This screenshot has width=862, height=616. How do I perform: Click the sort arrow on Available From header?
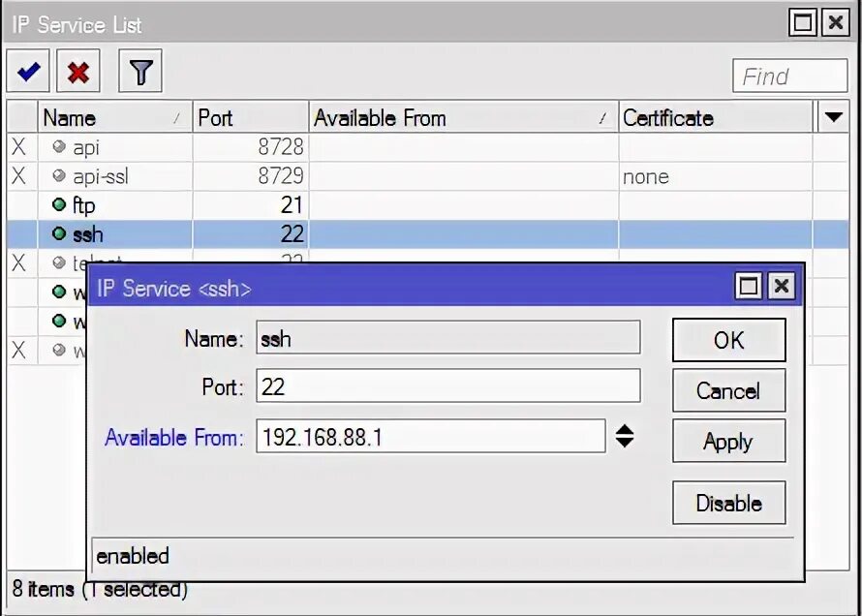pyautogui.click(x=604, y=117)
